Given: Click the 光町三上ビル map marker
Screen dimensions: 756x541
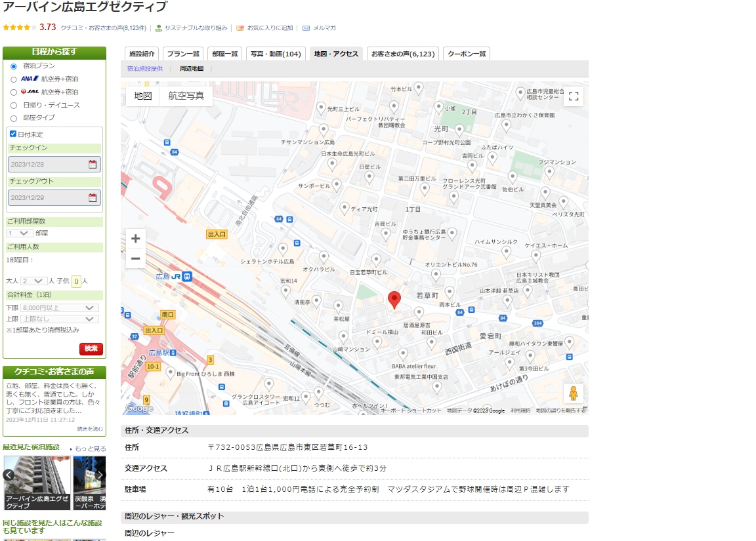Looking at the screenshot, I should pyautogui.click(x=321, y=108).
